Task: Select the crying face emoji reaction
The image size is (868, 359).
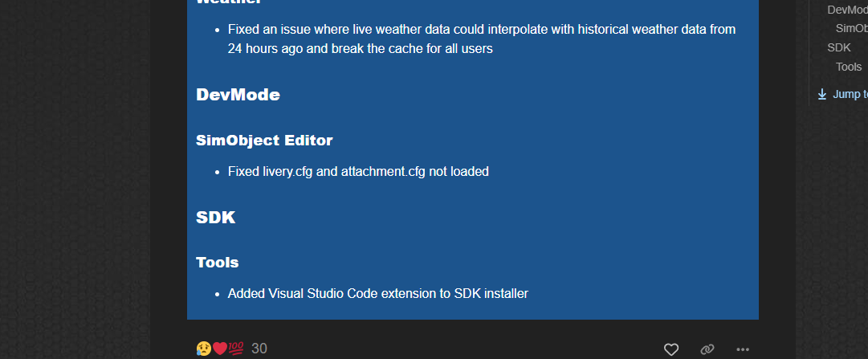Action: tap(203, 349)
